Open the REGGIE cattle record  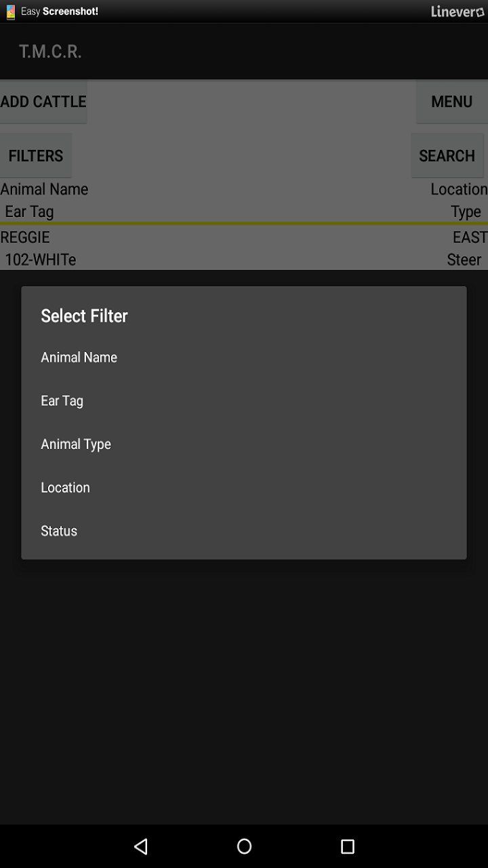25,237
